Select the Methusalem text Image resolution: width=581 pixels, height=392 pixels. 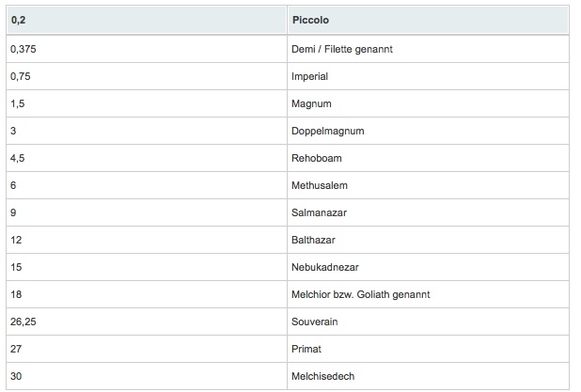[320, 185]
